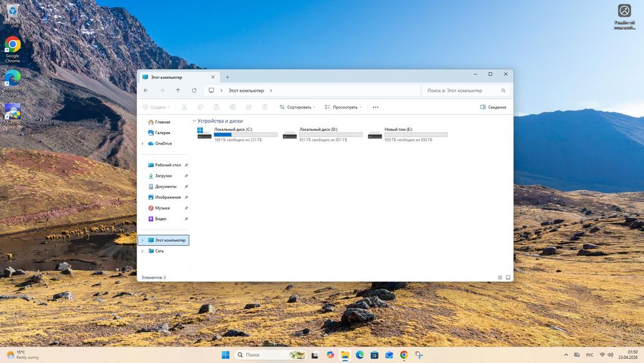Toggle the Сведения details pane
644x363 pixels.
point(493,107)
